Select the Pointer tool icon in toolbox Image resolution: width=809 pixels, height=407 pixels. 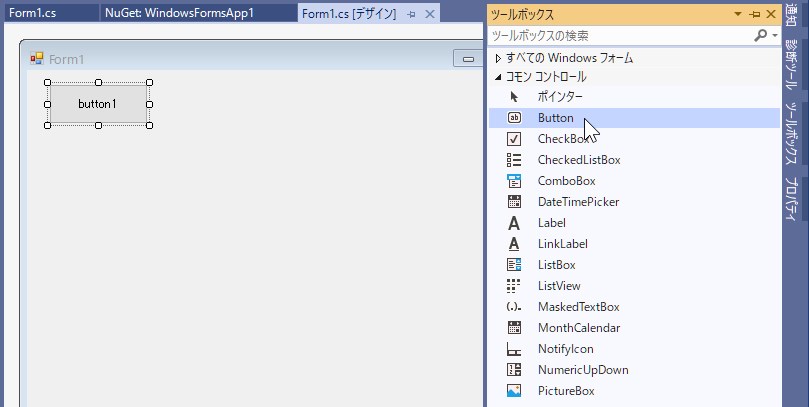coord(514,96)
